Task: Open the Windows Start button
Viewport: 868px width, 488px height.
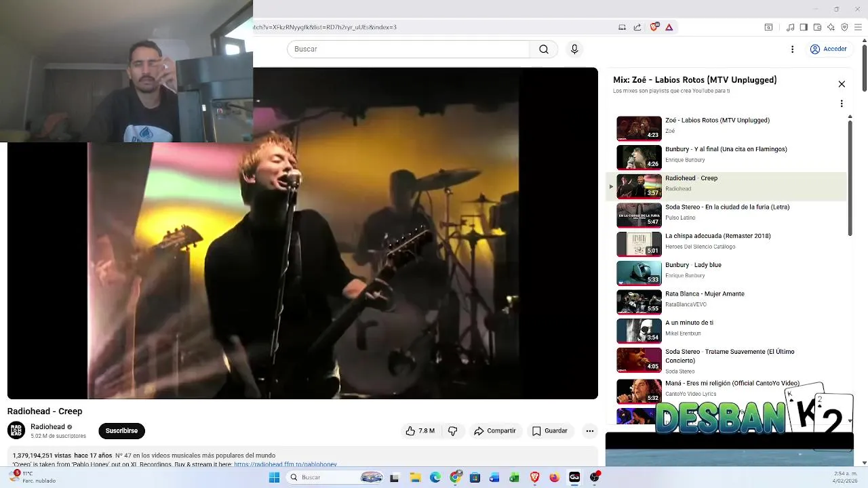Action: pos(274,477)
